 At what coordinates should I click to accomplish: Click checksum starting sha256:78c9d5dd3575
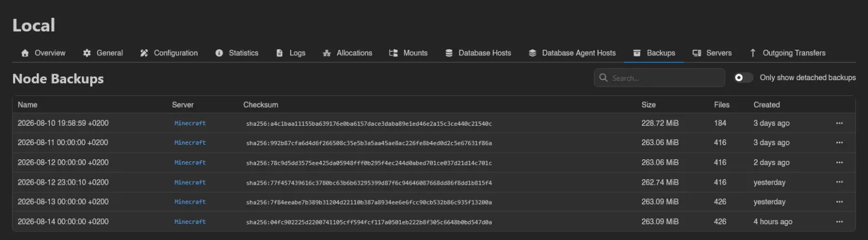click(369, 163)
